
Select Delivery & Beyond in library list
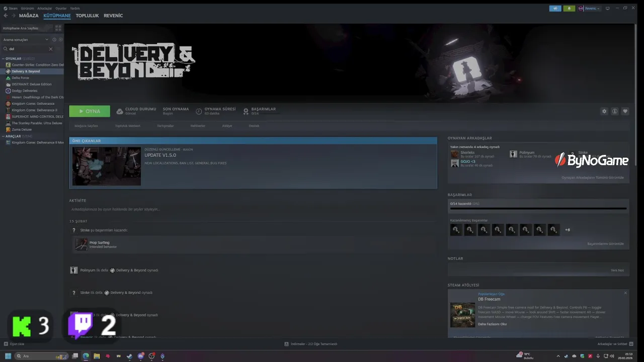[x=33, y=71]
